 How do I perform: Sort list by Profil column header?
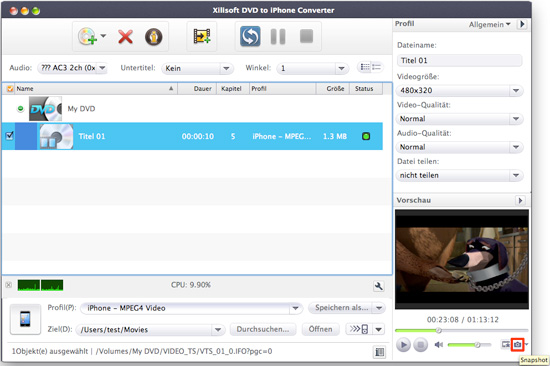pyautogui.click(x=283, y=89)
